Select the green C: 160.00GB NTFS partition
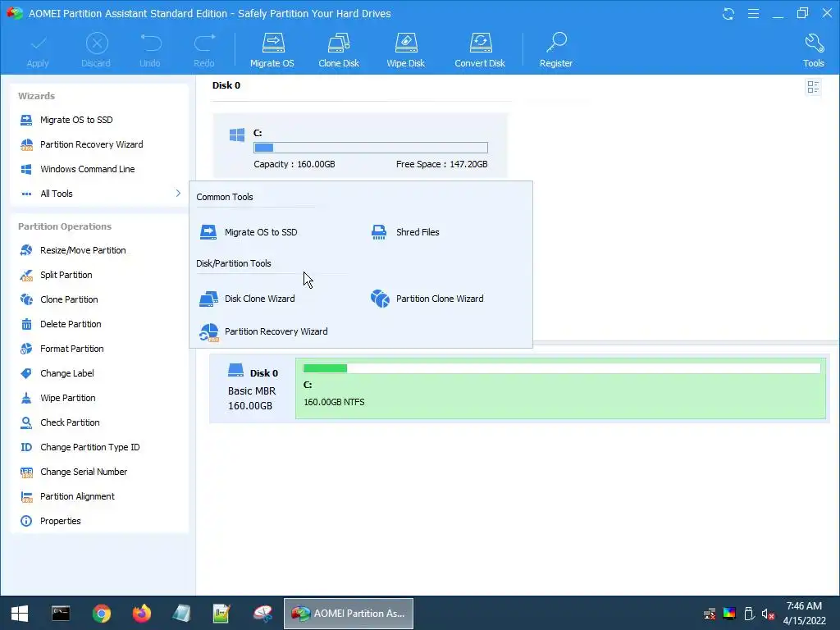The image size is (840, 630). coord(560,388)
